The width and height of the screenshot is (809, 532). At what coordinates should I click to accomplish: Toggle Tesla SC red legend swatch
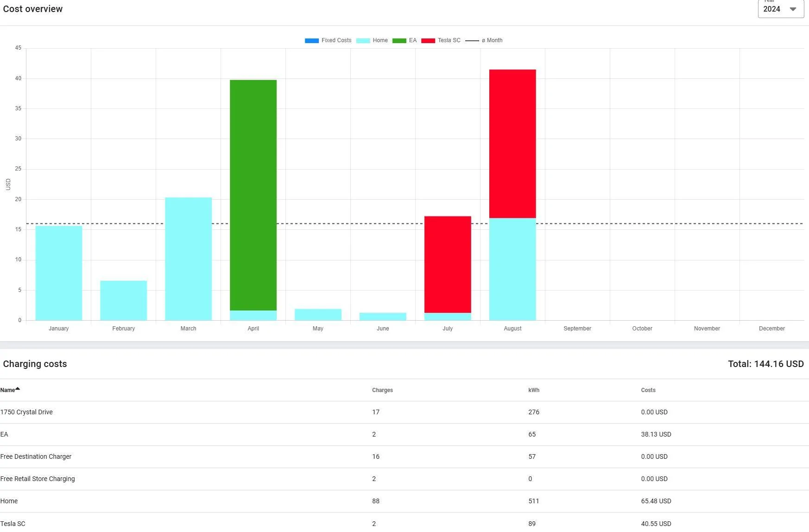click(428, 41)
